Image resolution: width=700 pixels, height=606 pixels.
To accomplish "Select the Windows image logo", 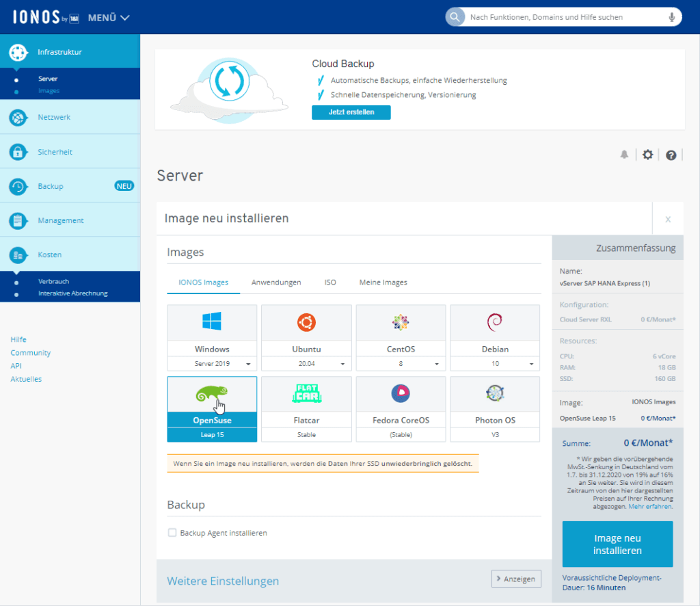I will click(x=212, y=321).
